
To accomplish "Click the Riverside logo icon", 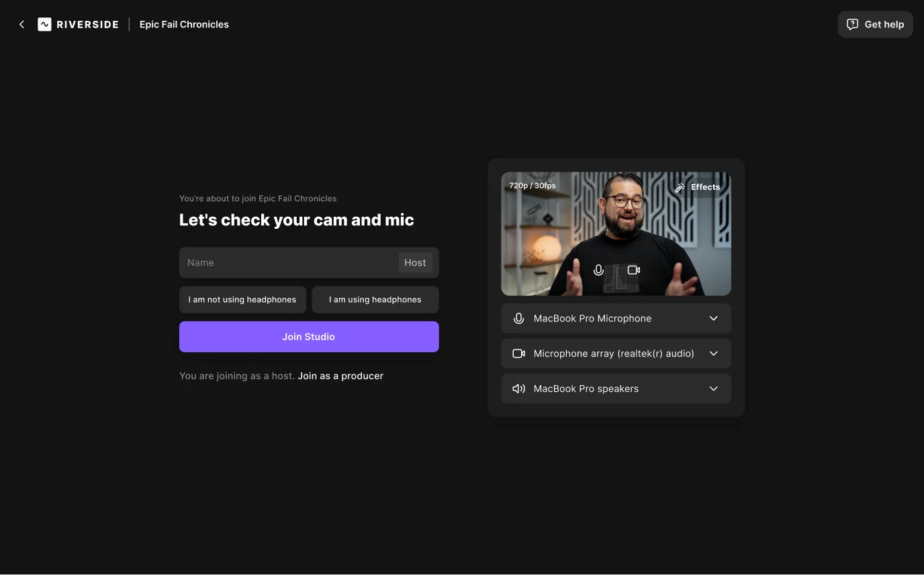I will [x=44, y=24].
